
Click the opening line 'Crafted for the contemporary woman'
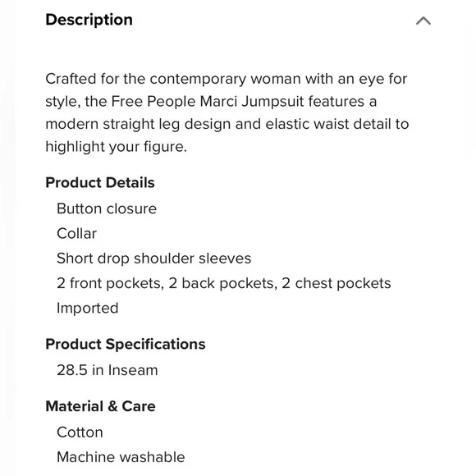click(x=173, y=79)
